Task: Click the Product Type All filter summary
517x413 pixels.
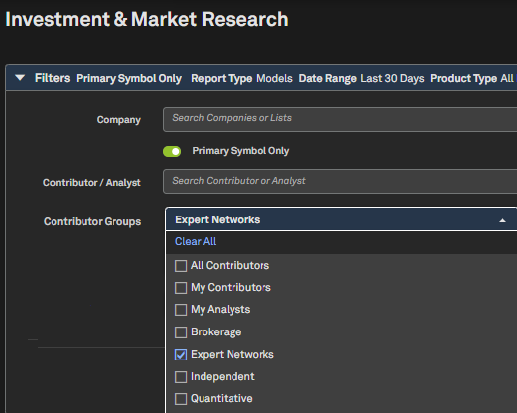Action: [x=472, y=78]
